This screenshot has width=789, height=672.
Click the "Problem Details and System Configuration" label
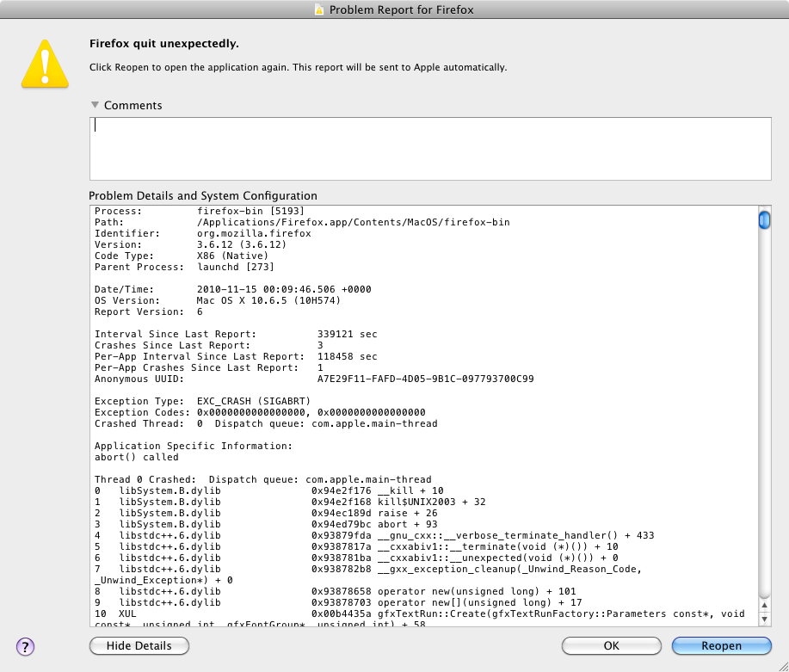coord(203,195)
